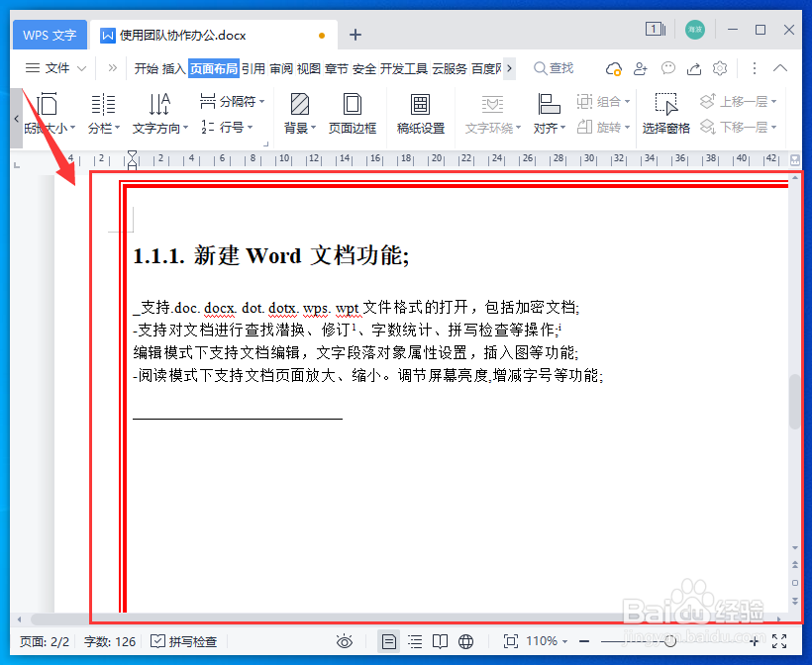Switch to the 视图 tab
Viewport: 812px width, 665px height.
(309, 68)
